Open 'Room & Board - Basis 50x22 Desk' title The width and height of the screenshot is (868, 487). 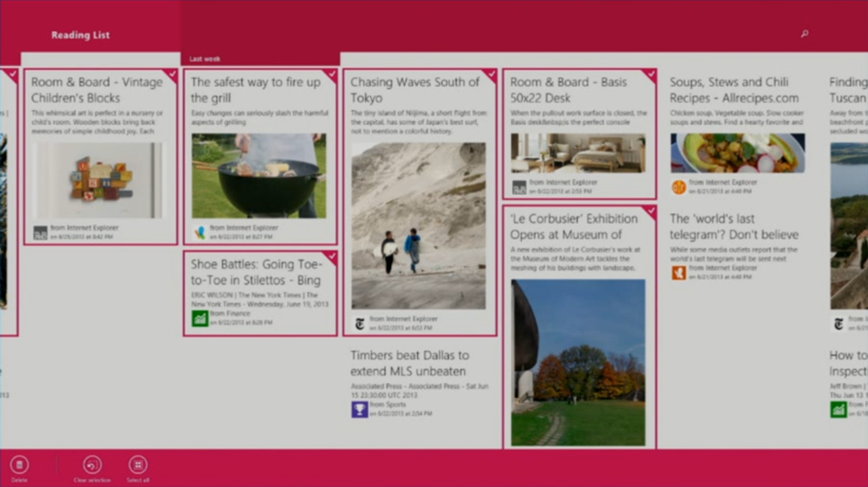569,90
